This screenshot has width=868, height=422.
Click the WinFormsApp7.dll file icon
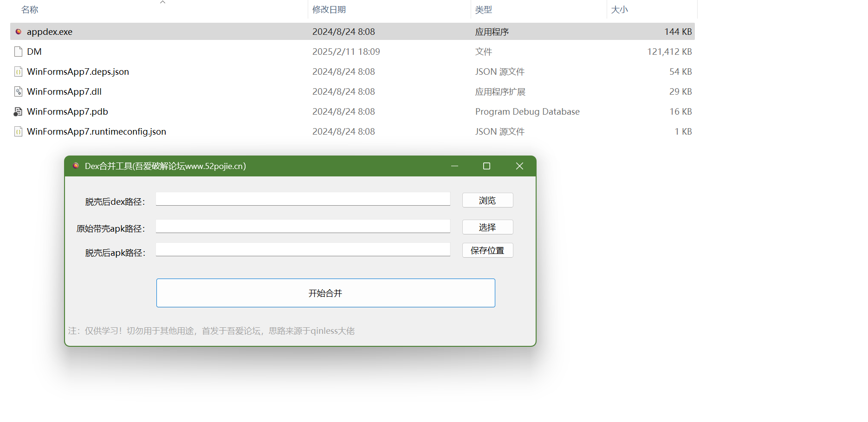click(19, 91)
